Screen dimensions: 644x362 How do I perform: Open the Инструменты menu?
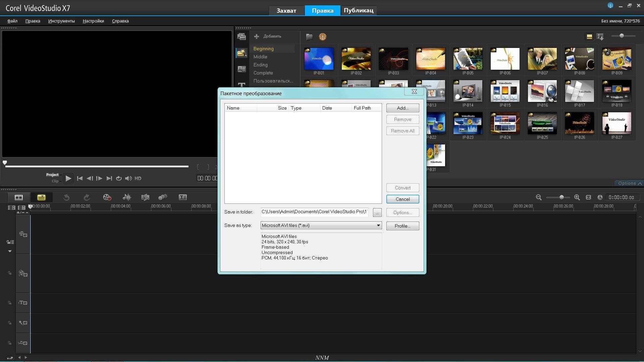click(x=61, y=21)
